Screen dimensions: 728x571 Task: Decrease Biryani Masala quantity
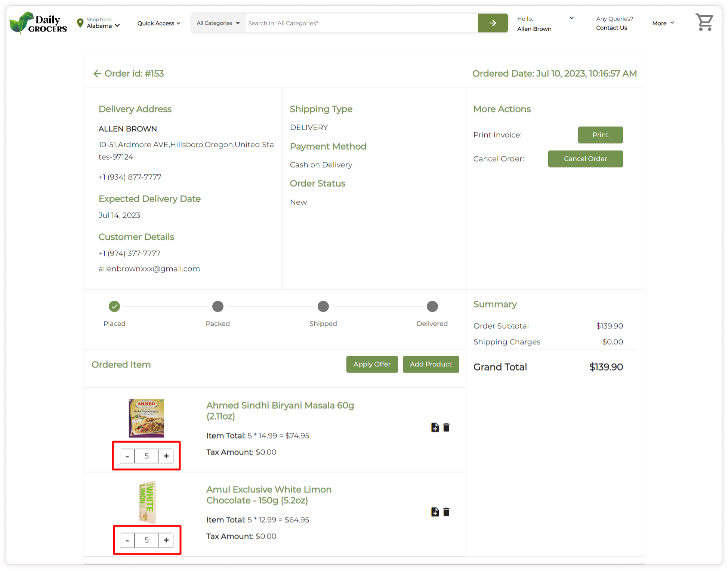127,456
